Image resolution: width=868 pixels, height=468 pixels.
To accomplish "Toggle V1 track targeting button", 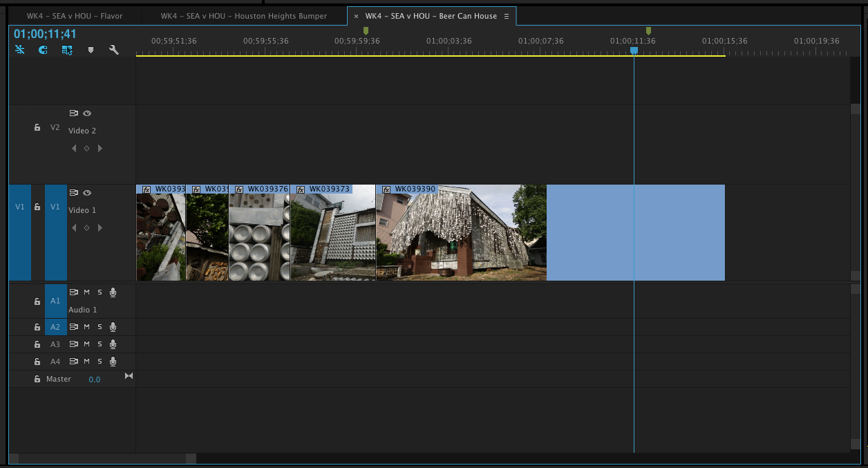I will (x=56, y=232).
